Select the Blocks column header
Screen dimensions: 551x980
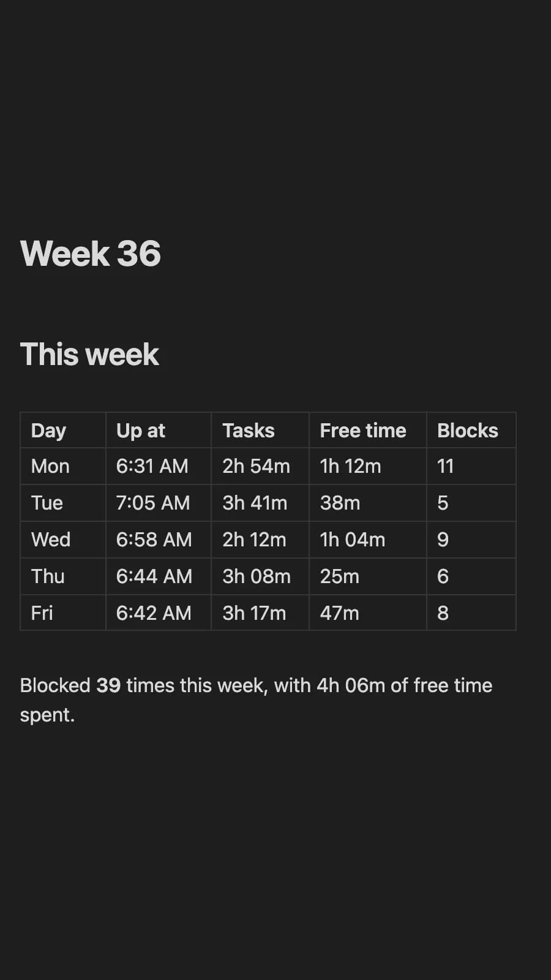click(471, 430)
